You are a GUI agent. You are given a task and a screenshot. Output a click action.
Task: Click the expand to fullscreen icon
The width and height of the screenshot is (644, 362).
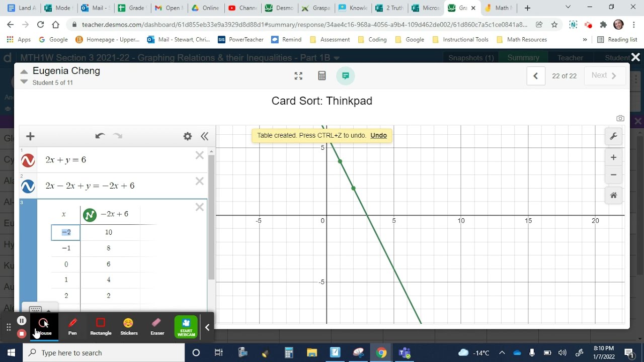click(298, 76)
